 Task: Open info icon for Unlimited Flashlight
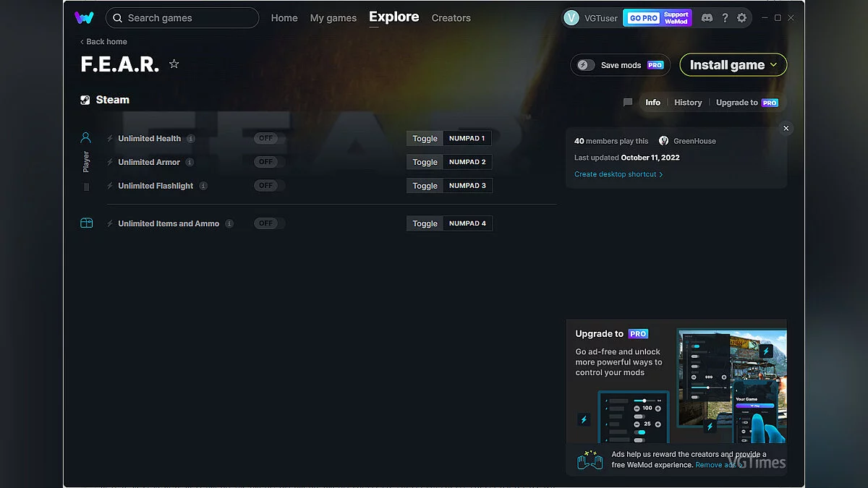pos(203,186)
